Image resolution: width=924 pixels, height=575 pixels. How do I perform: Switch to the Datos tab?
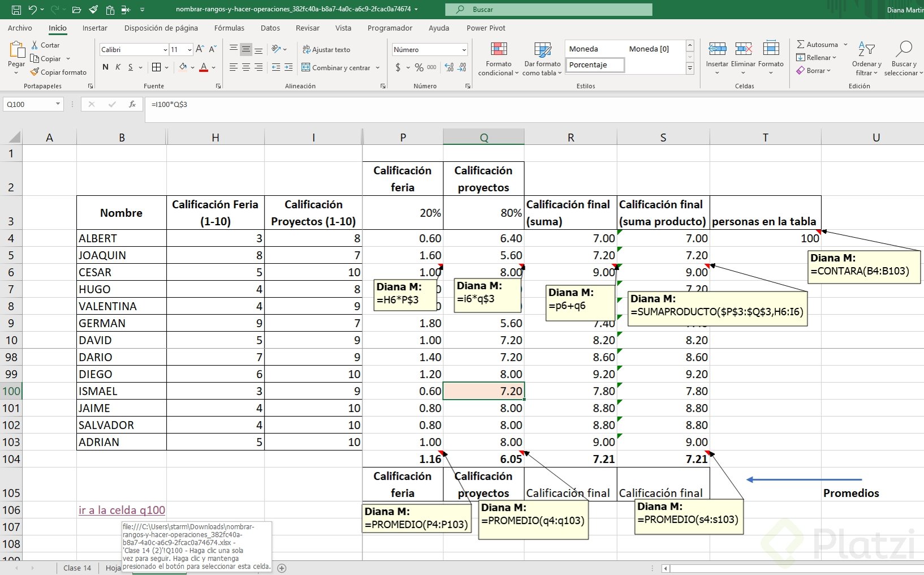click(270, 28)
